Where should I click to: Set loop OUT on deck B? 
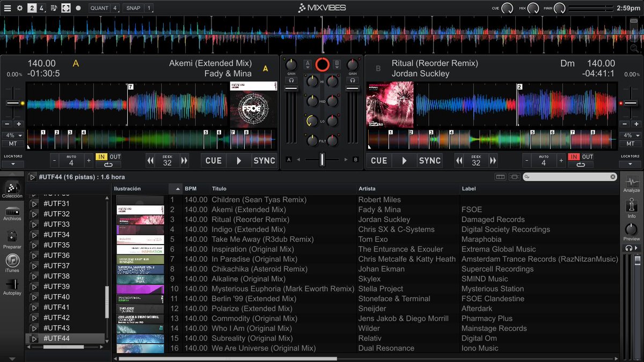pyautogui.click(x=588, y=157)
